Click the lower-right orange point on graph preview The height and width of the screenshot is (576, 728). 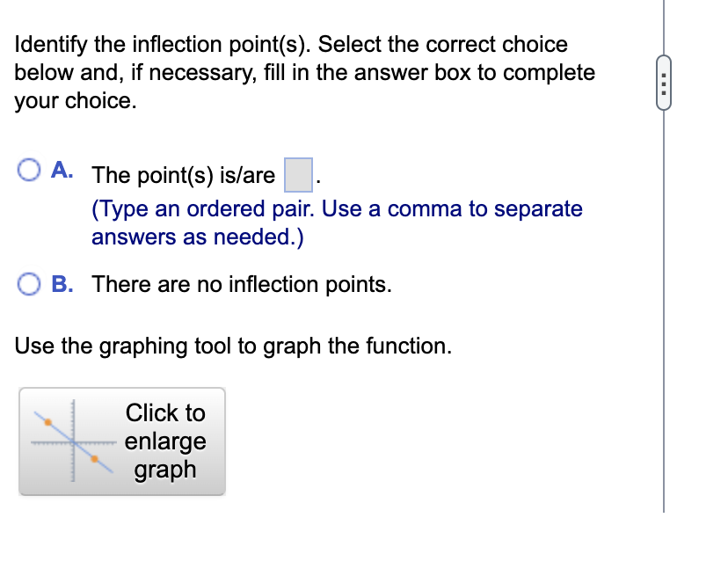(95, 459)
